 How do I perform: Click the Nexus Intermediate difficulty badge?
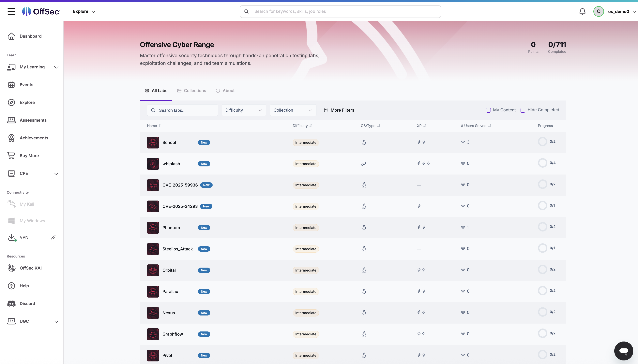tap(306, 313)
